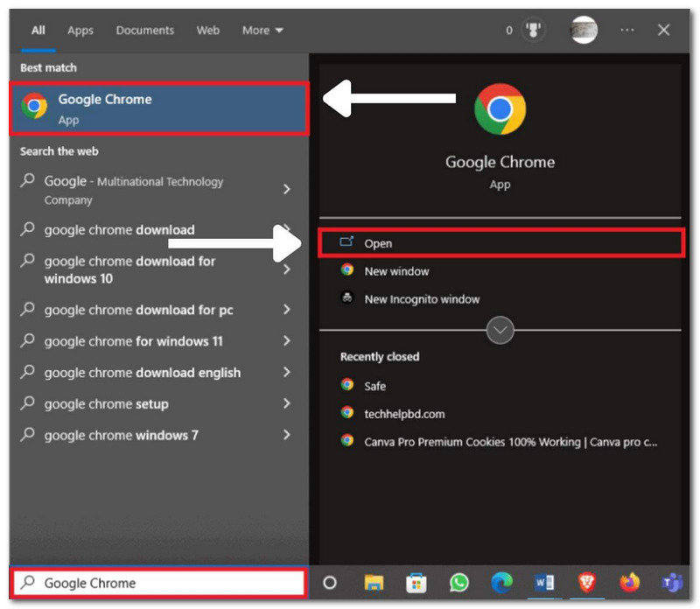
Task: Open Microsoft Word from the taskbar
Action: click(x=544, y=583)
